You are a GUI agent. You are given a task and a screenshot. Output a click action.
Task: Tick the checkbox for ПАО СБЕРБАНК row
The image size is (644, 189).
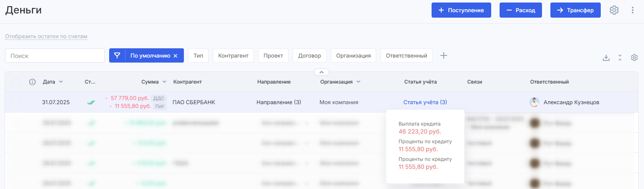pos(16,102)
